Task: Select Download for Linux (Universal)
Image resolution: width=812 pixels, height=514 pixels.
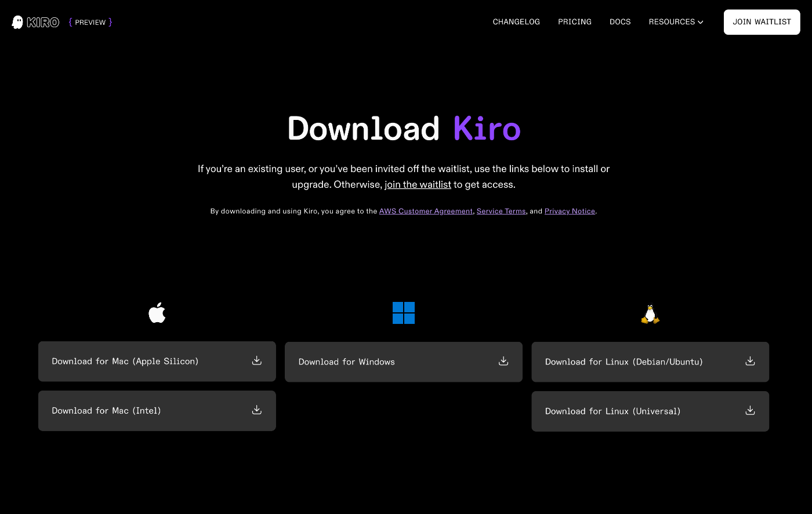Action: [x=650, y=411]
